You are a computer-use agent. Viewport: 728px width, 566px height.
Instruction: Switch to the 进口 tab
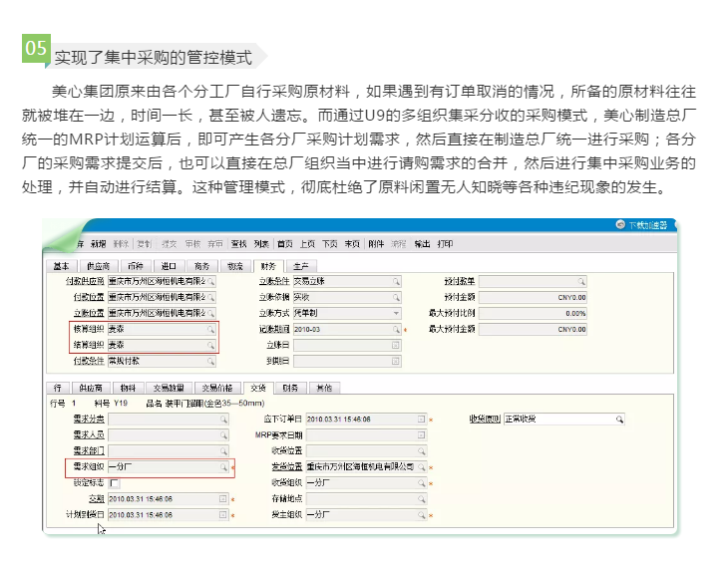click(169, 266)
